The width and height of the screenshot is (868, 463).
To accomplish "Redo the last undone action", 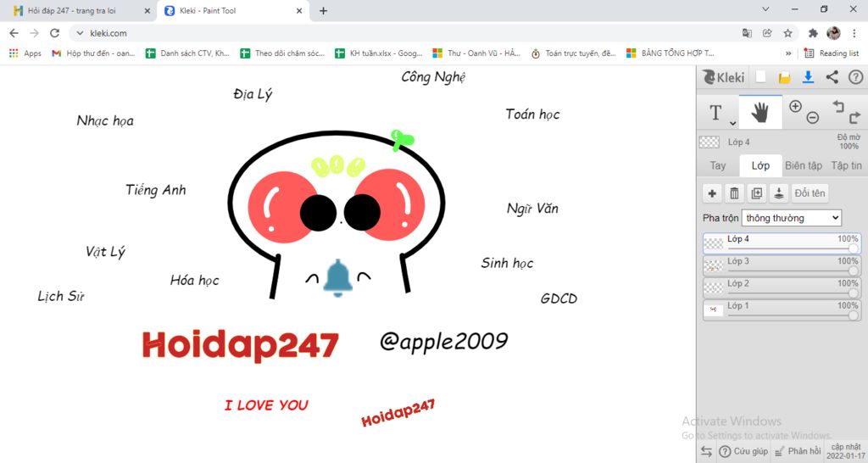I will click(x=854, y=117).
